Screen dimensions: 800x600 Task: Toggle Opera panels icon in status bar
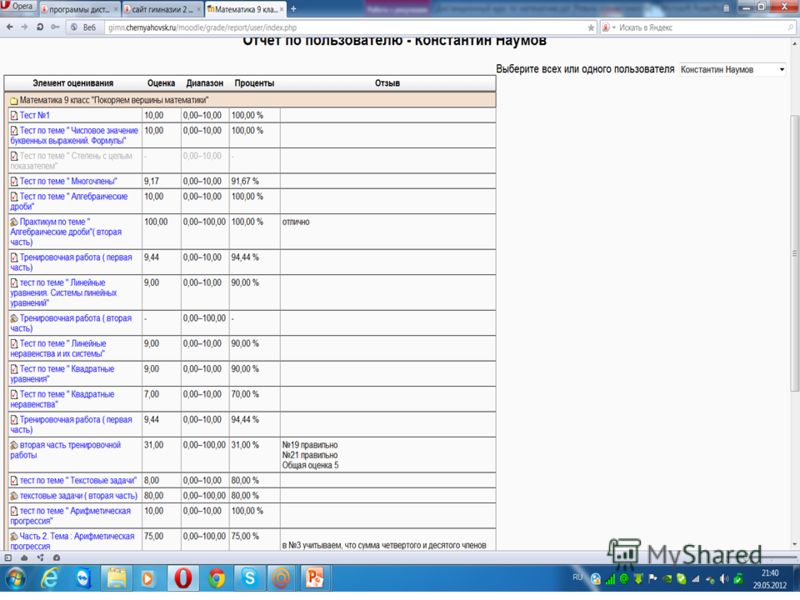click(x=8, y=558)
